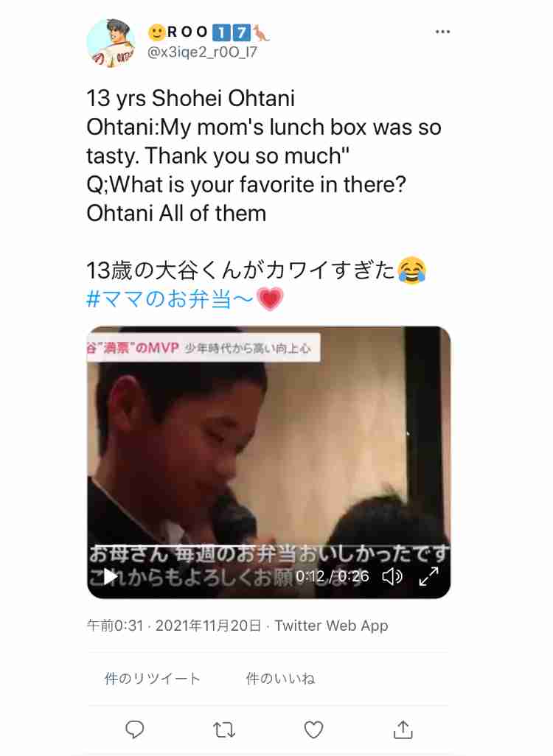This screenshot has width=553, height=756.
Task: Click the video thumbnail of young Ohtani
Action: (x=268, y=463)
